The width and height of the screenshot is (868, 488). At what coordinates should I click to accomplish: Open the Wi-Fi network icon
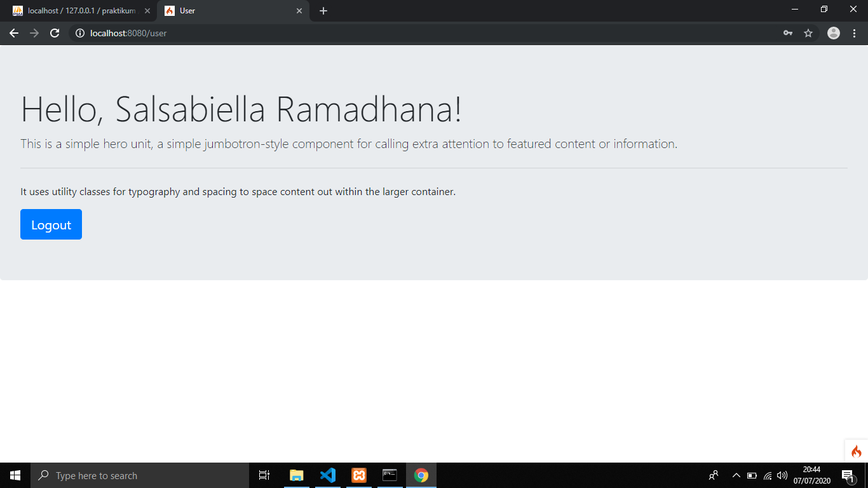[x=768, y=475]
